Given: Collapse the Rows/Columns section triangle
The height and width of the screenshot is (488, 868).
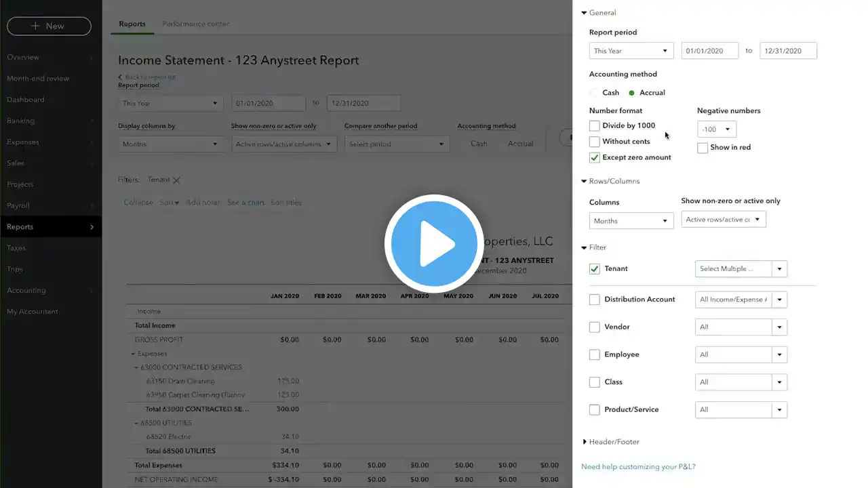Looking at the screenshot, I should 584,182.
